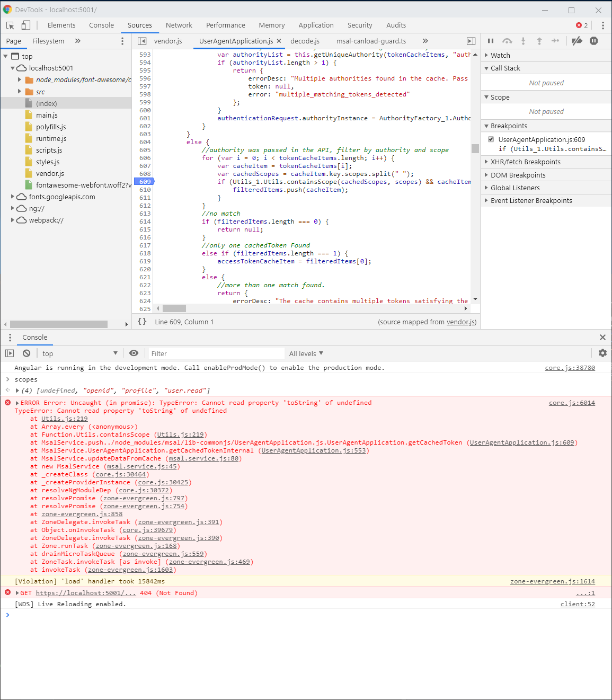Uncheck the UserAgentApplication.js:609 breakpoint

[491, 139]
